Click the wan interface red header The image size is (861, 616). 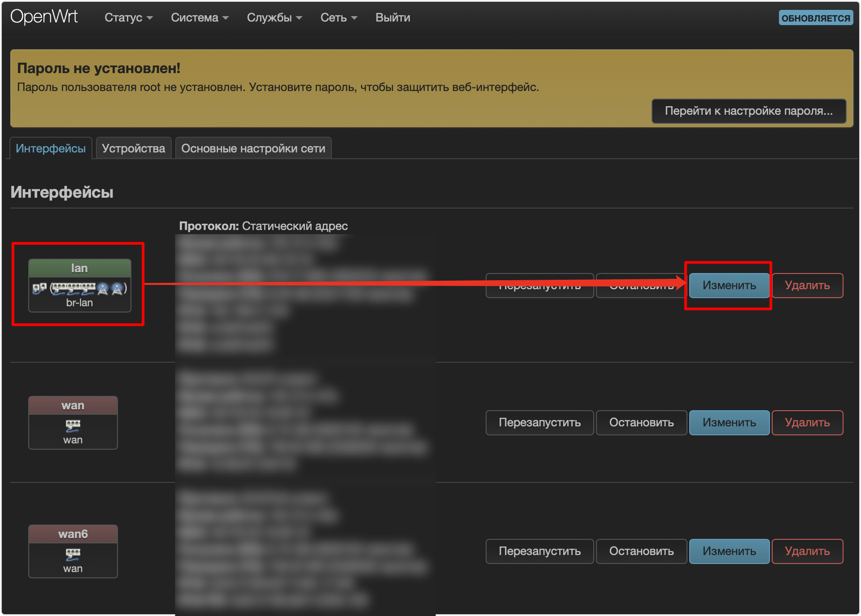pyautogui.click(x=73, y=405)
